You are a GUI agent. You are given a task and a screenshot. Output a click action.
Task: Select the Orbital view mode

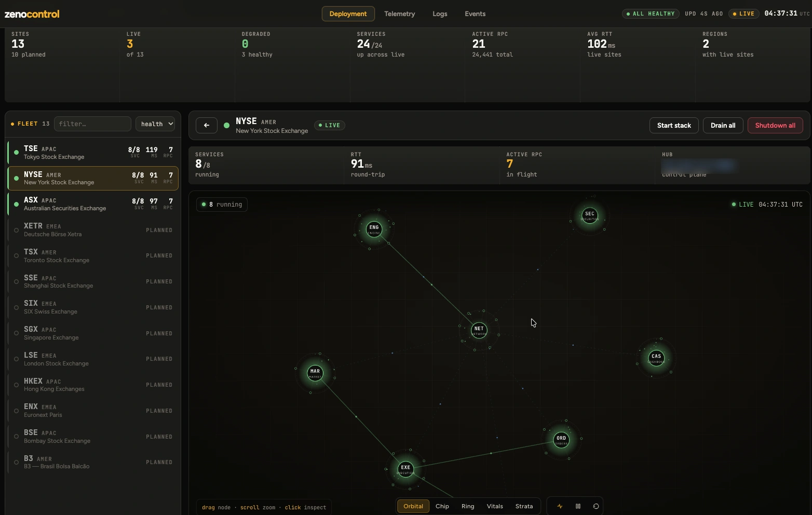tap(413, 506)
